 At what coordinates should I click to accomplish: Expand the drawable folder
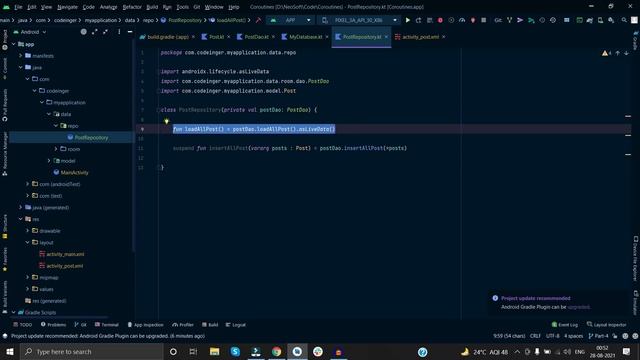(x=28, y=231)
